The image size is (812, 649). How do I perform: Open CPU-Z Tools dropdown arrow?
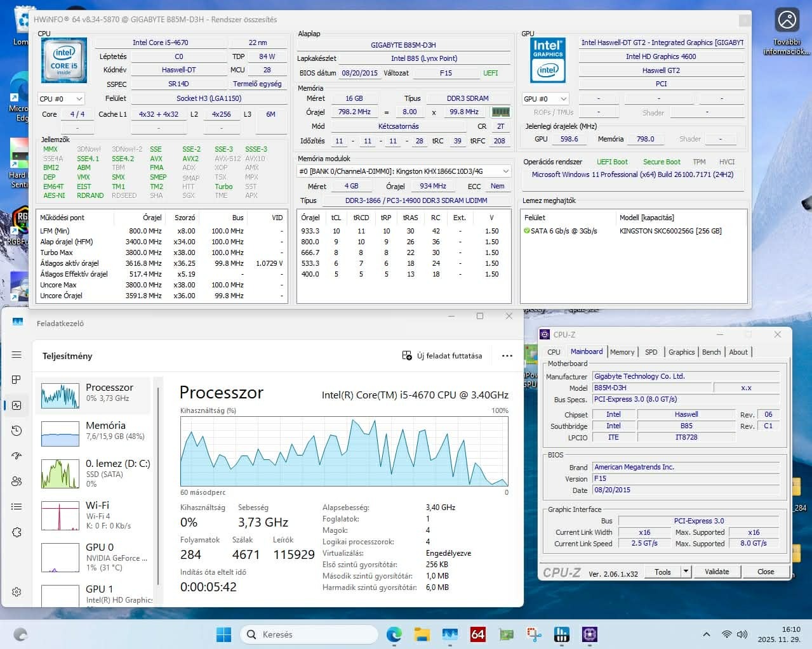pyautogui.click(x=686, y=572)
